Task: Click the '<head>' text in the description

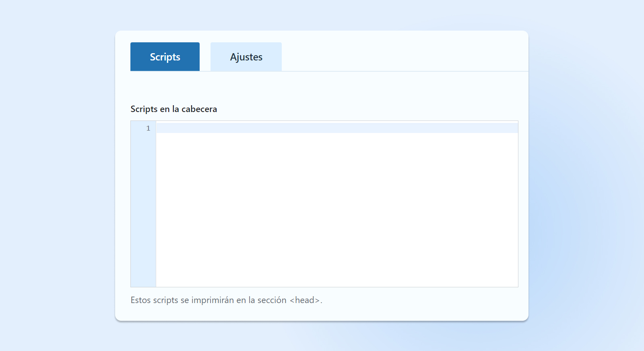Action: tap(305, 300)
